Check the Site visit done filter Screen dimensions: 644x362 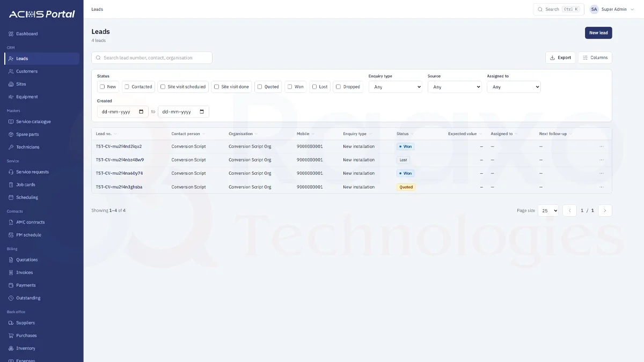(x=216, y=87)
